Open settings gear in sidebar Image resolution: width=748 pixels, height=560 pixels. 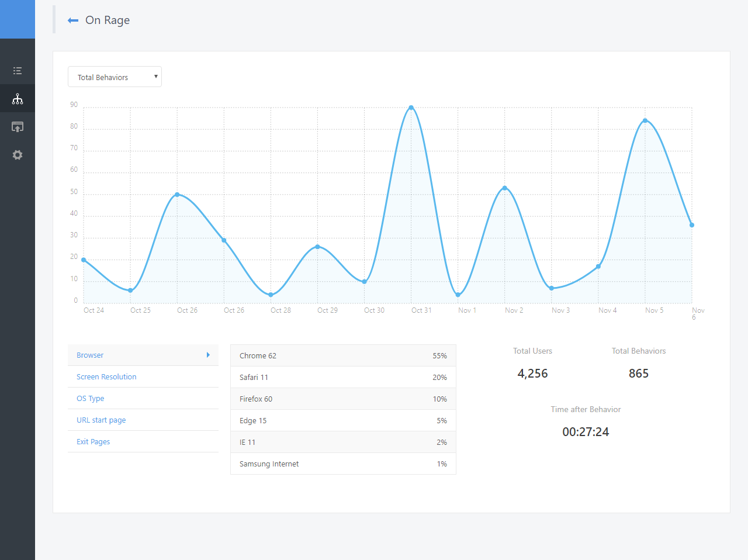click(18, 155)
